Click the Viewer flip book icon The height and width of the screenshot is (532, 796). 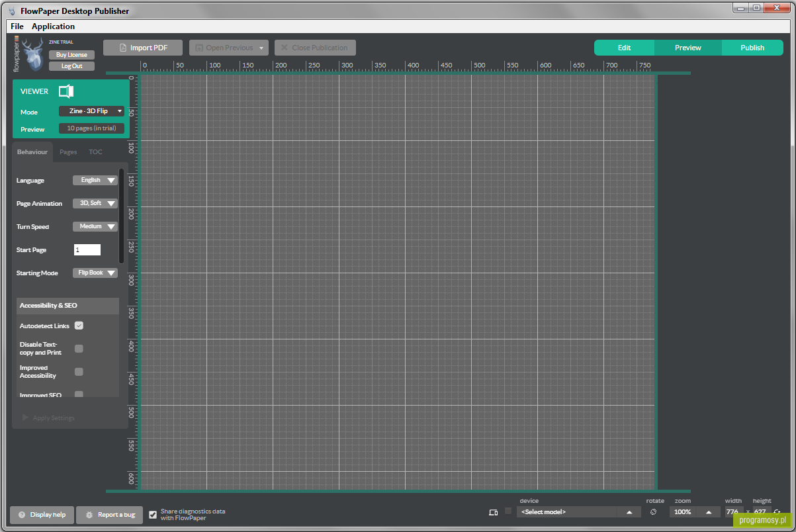tap(66, 91)
